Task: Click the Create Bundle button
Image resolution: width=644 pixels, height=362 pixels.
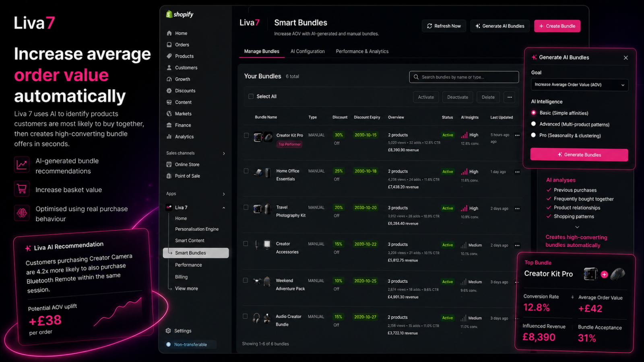Action: pyautogui.click(x=557, y=26)
